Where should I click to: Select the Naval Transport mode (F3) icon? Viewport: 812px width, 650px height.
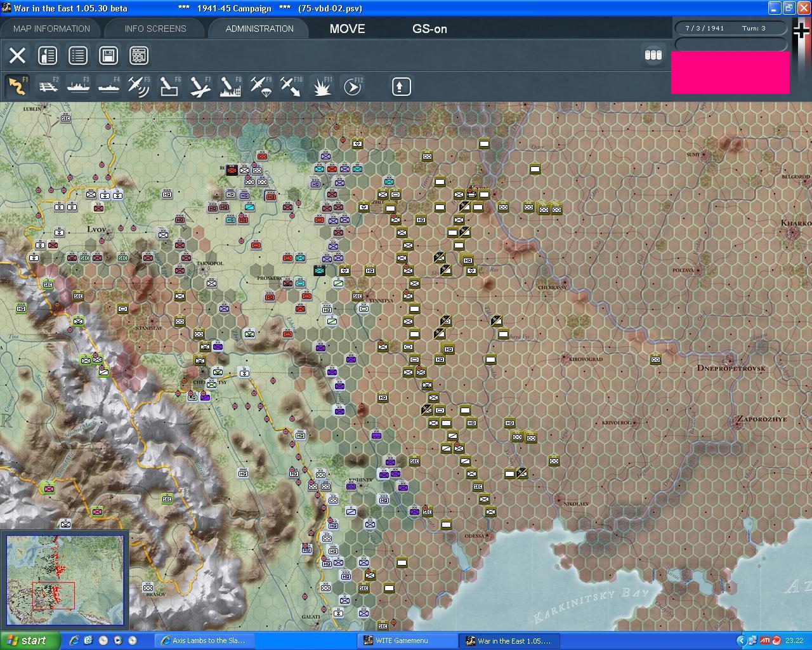point(78,86)
